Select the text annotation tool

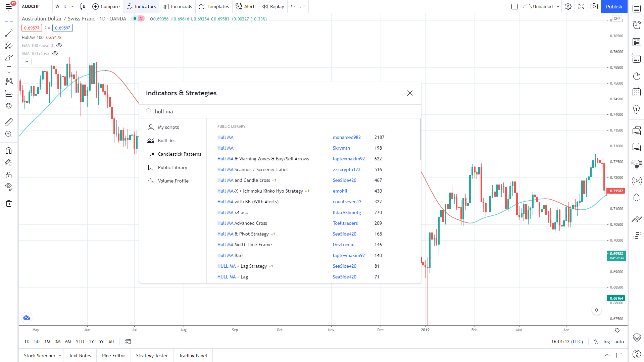pyautogui.click(x=9, y=69)
